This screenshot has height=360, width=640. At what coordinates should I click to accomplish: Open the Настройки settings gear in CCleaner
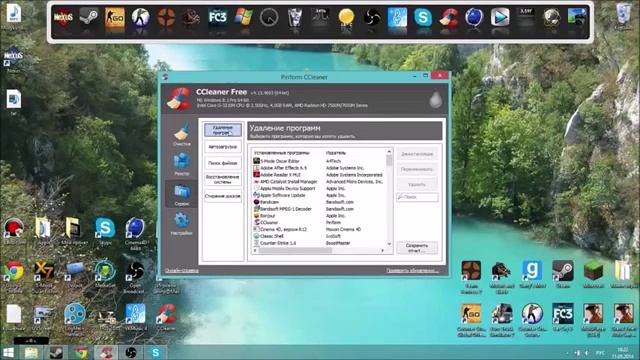coord(182,224)
